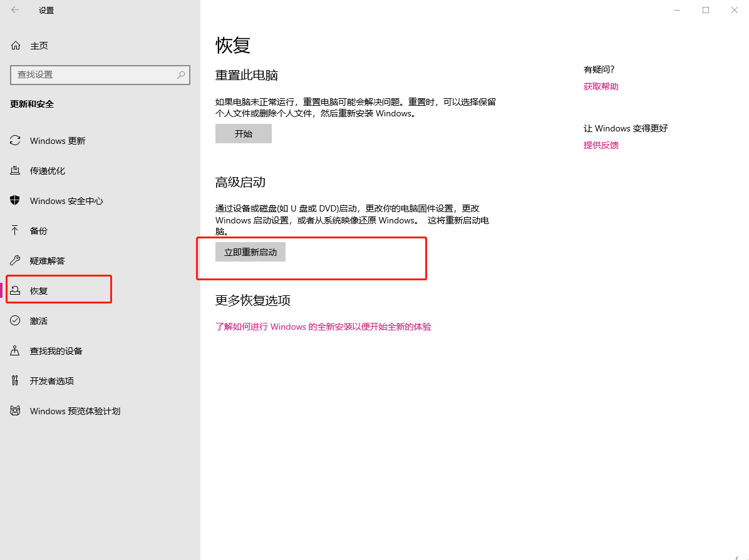
Task: Open the 获取帮助 link
Action: tap(601, 86)
